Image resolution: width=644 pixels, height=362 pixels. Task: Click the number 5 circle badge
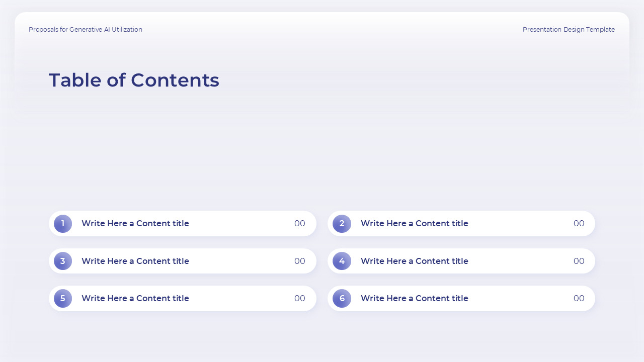point(63,298)
